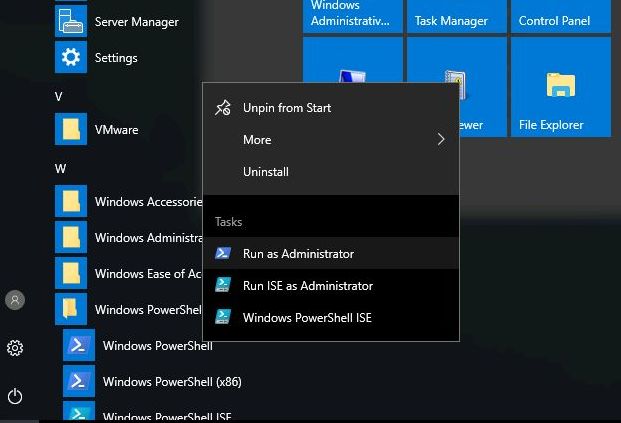
Task: Click the Run as Administrator PowerShell icon
Action: (223, 253)
